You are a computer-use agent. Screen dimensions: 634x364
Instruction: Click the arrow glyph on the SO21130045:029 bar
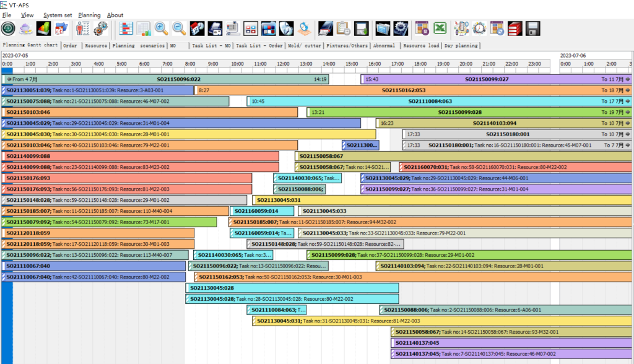[x=4, y=123]
